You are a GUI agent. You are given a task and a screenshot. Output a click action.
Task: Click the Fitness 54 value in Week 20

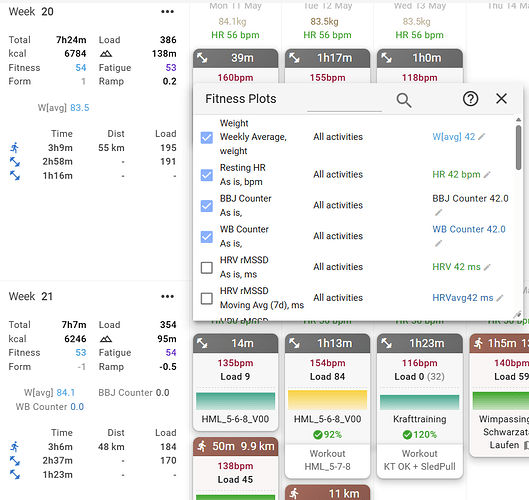[81, 68]
